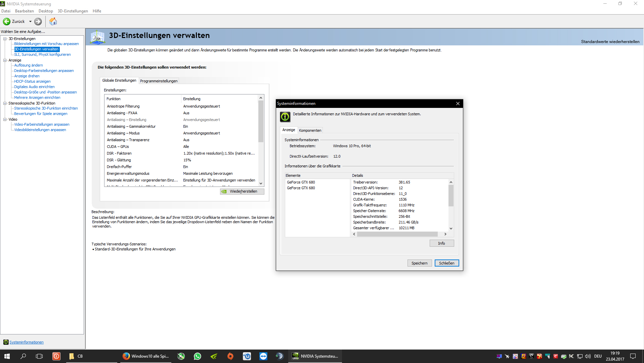The image size is (644, 363).
Task: Select the first GeForce GTX 680 entry
Action: 301,182
